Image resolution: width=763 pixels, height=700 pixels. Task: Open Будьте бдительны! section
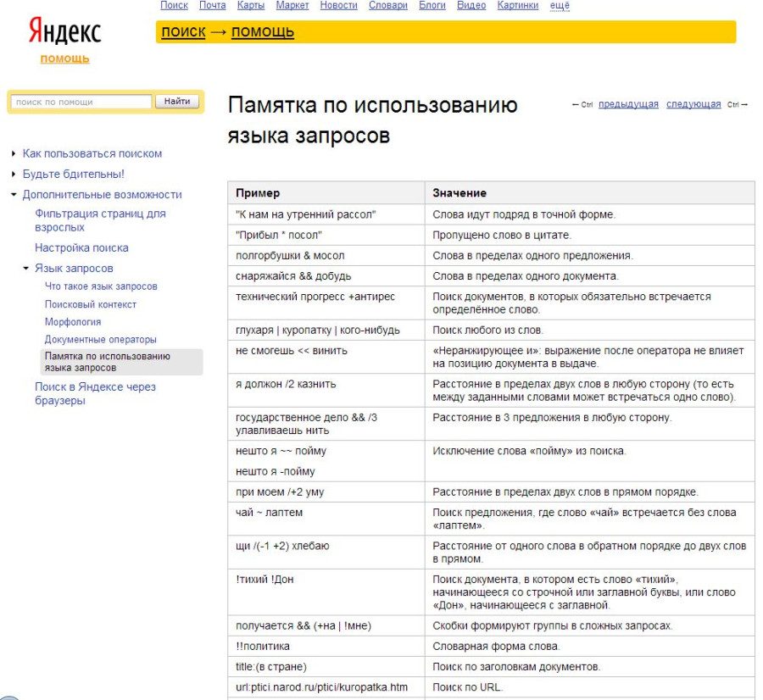click(74, 174)
